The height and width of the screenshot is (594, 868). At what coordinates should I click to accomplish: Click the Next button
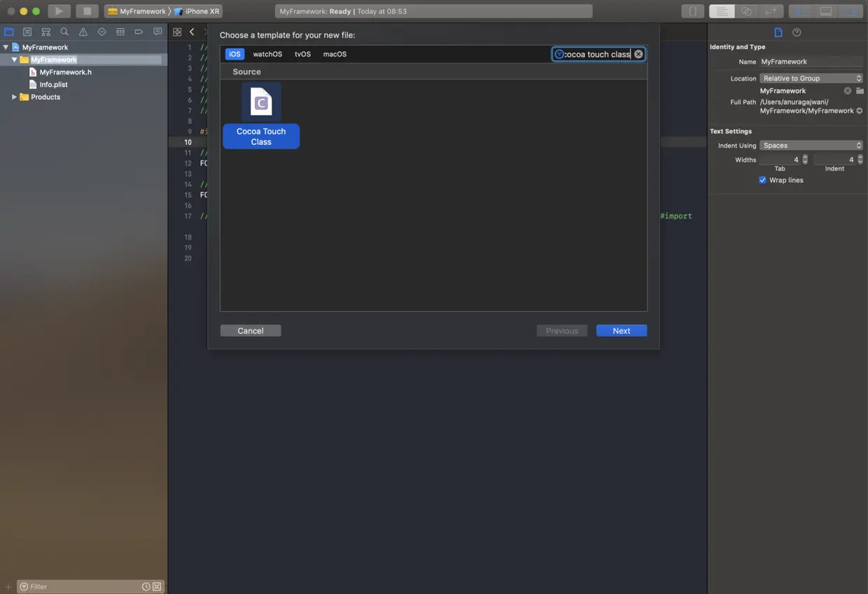(622, 331)
